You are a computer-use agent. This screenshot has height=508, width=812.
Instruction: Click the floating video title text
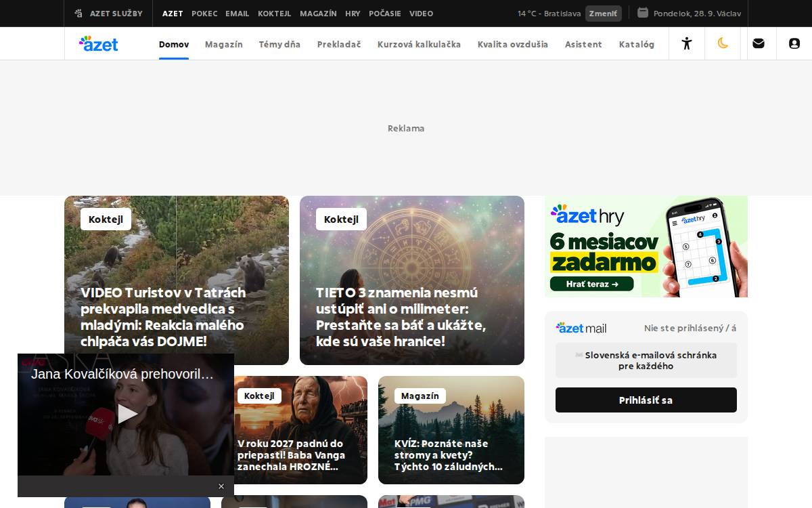coord(122,374)
